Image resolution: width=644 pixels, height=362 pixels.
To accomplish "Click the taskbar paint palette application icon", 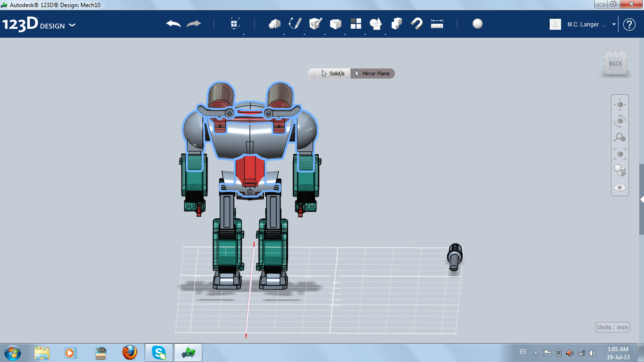I will point(100,353).
